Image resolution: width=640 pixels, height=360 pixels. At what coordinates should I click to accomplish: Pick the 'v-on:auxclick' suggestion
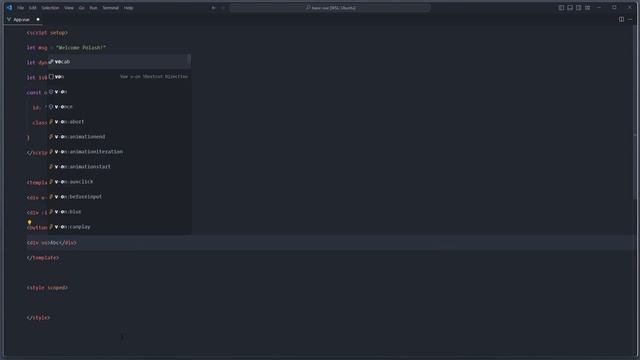click(x=119, y=182)
